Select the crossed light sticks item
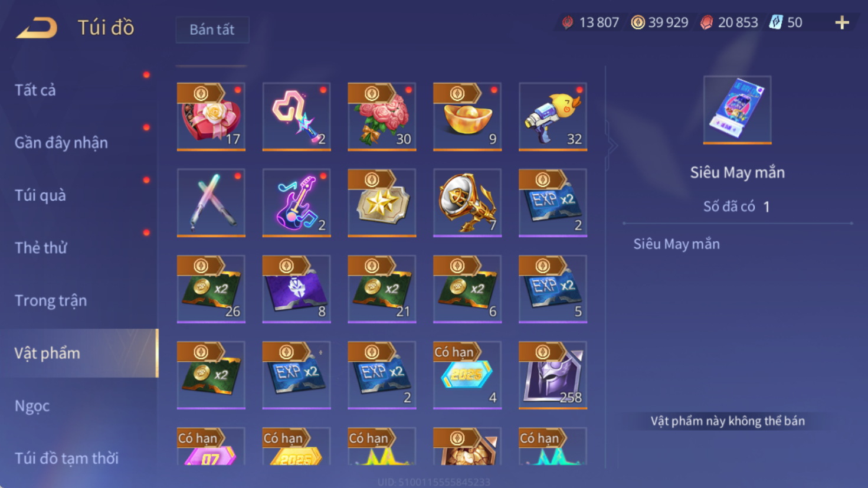868x488 pixels. [211, 202]
